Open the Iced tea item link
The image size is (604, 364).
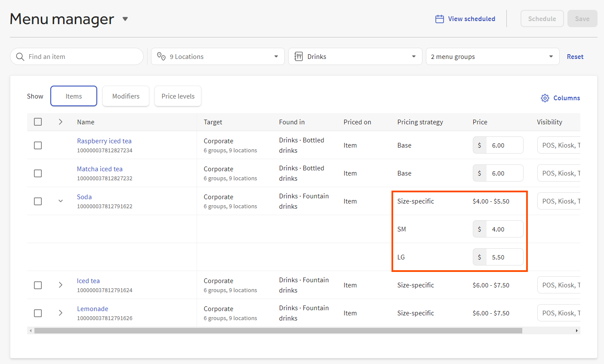(x=88, y=281)
